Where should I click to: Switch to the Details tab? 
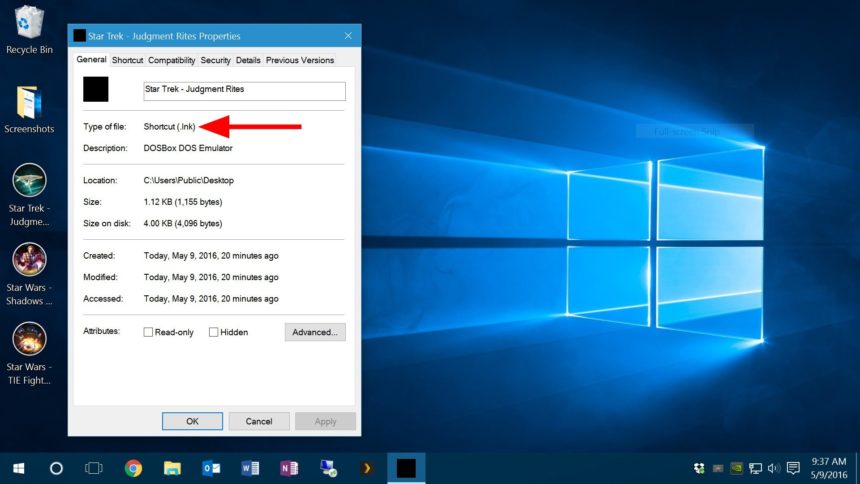click(x=248, y=60)
